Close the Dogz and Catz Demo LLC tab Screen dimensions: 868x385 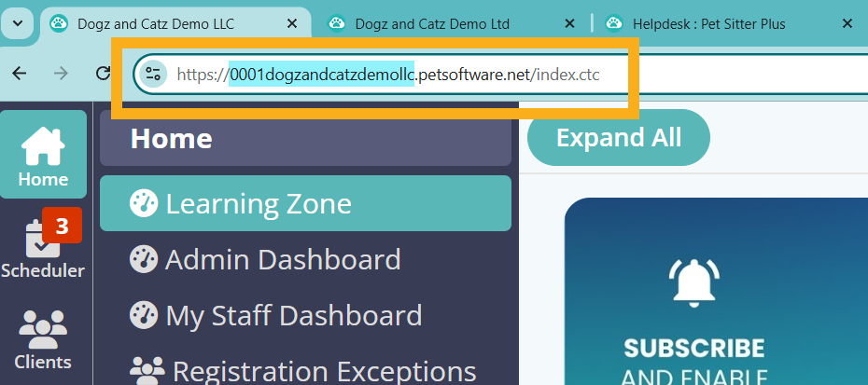point(292,24)
